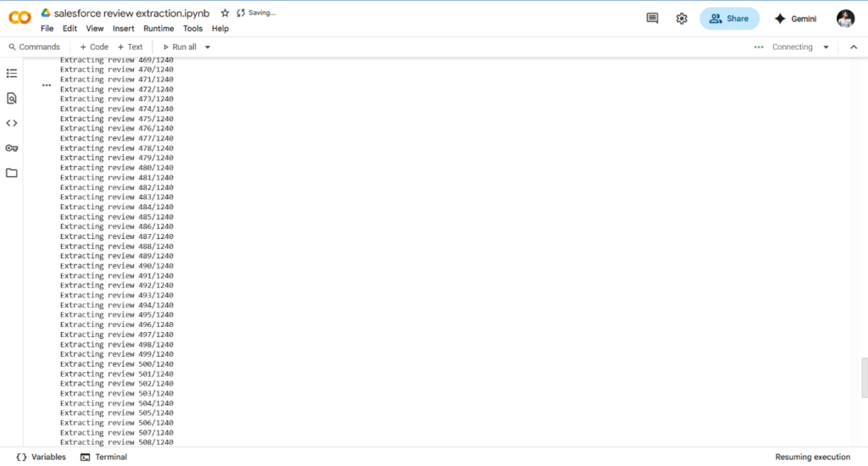Add a new Code cell
Screen dimensions: 868x466
pos(94,47)
